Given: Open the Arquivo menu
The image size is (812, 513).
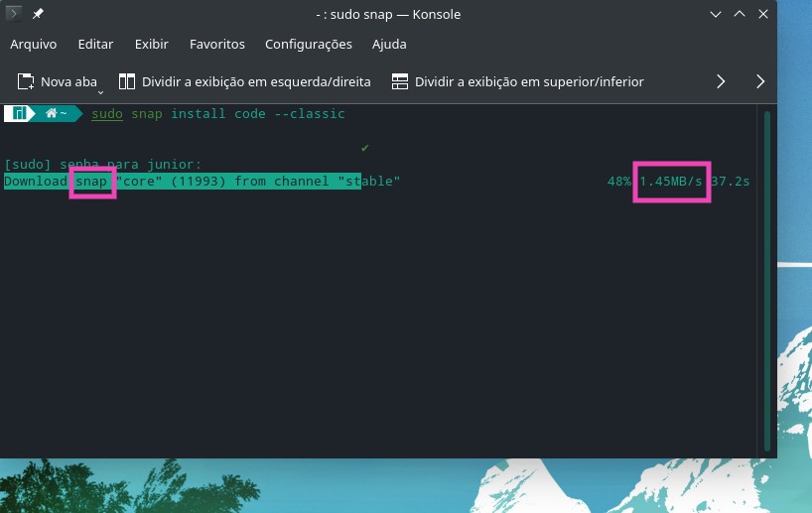Looking at the screenshot, I should tap(33, 44).
